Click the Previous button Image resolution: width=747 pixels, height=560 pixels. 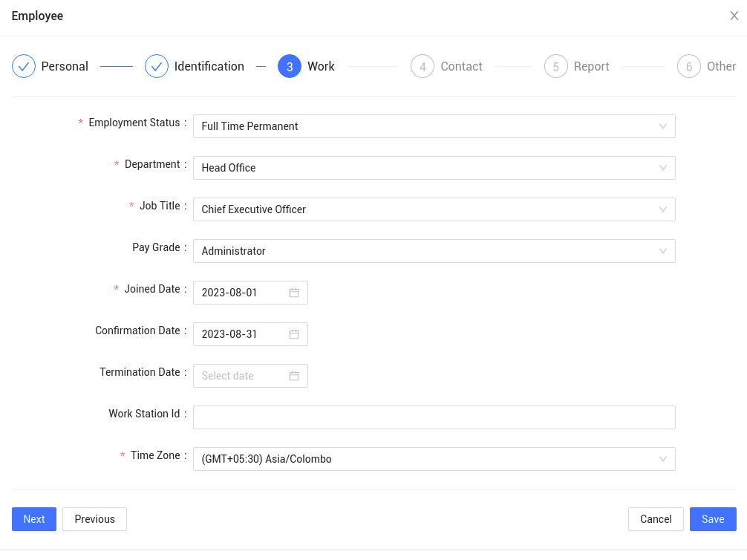coord(94,519)
